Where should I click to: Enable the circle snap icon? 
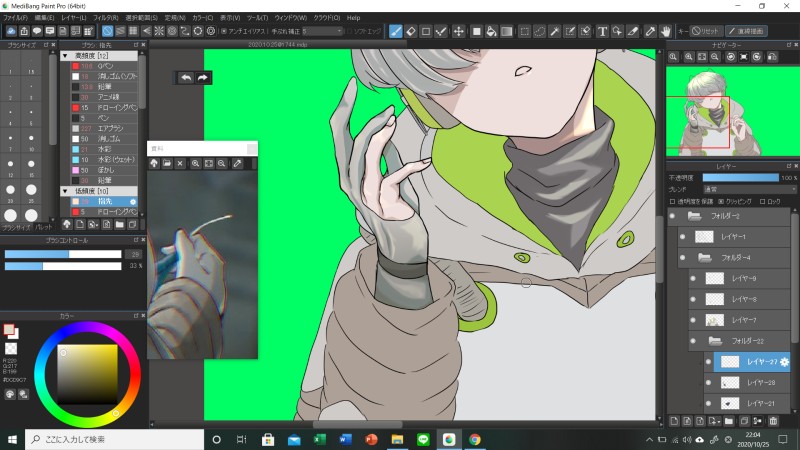(172, 31)
